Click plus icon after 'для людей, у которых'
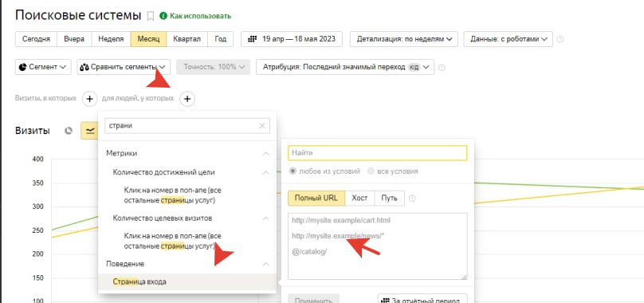Viewport: 644px width, 303px height. click(187, 99)
